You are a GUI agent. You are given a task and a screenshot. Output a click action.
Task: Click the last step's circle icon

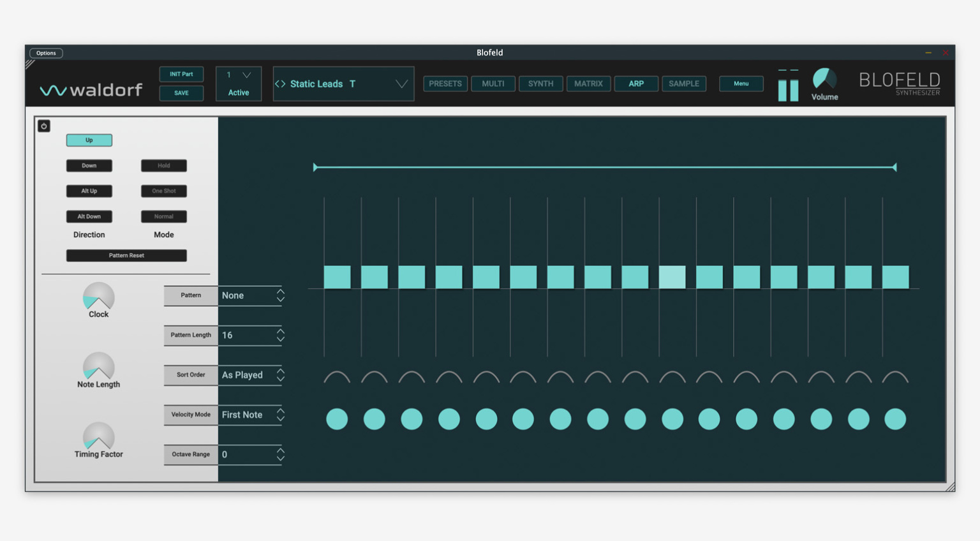(895, 419)
